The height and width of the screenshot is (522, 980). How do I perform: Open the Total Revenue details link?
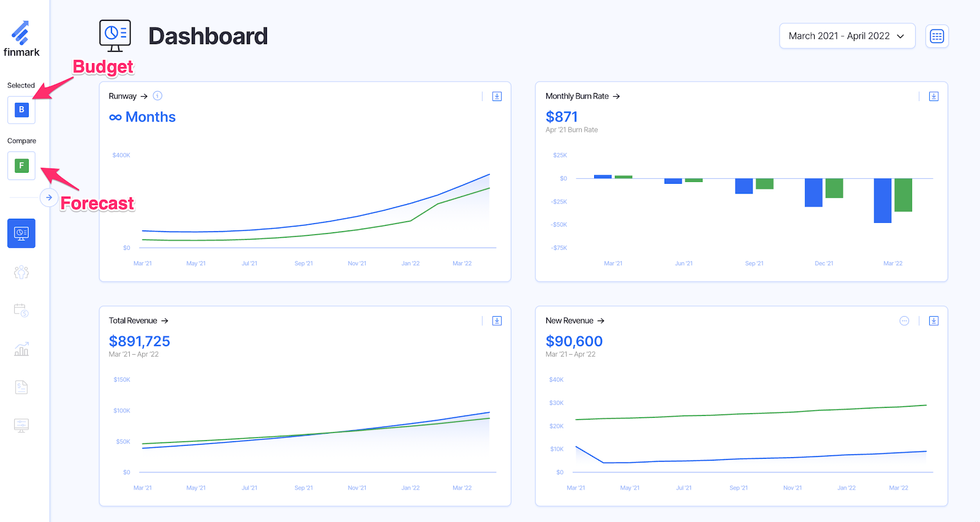click(x=138, y=320)
